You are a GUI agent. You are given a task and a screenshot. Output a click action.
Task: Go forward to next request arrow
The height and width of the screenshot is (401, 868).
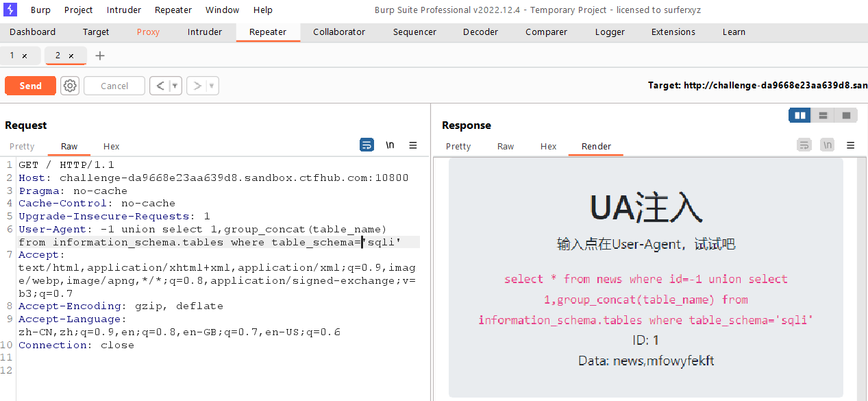pyautogui.click(x=197, y=86)
